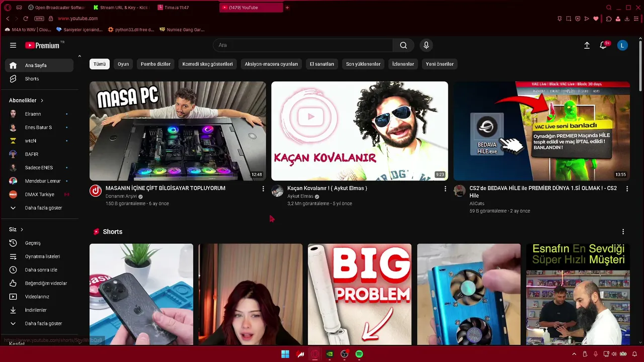Switch to the Time.is browser tab

(185, 8)
